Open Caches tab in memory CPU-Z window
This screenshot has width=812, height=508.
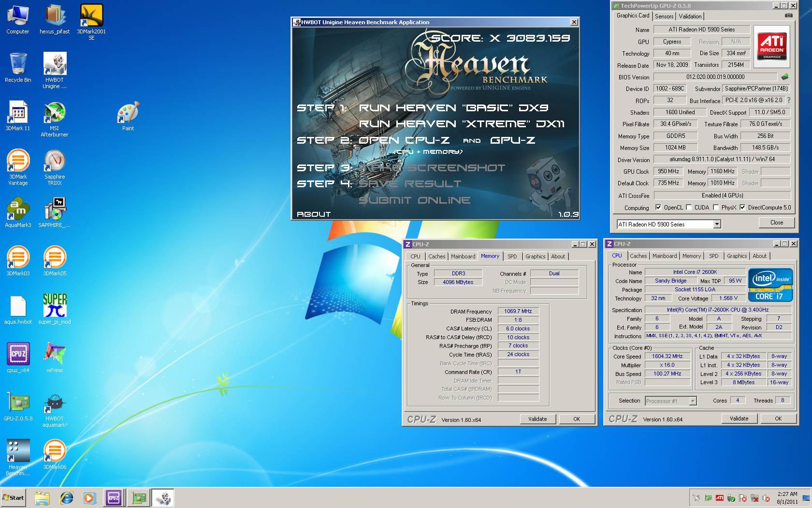coord(436,256)
